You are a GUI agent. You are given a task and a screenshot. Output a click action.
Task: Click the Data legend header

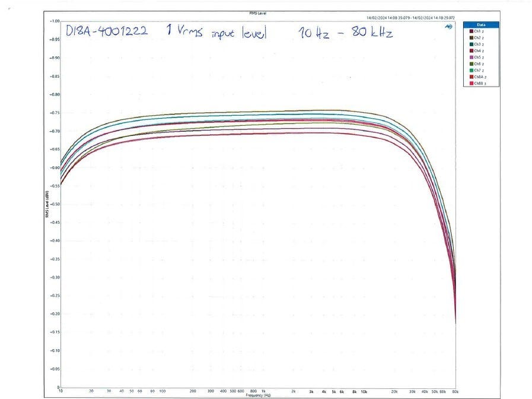481,25
